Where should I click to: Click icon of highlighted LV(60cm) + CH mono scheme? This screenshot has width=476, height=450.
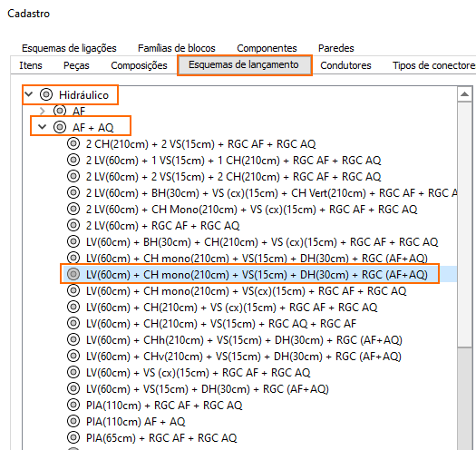[x=73, y=274]
